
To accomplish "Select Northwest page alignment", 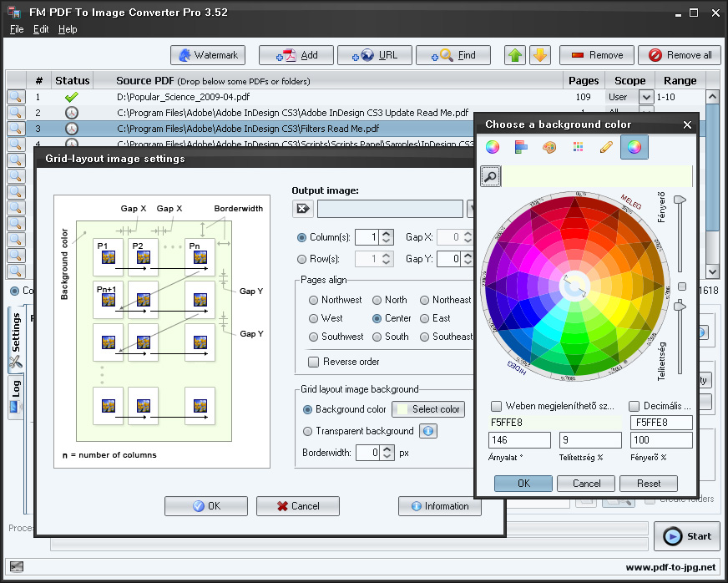I will (314, 300).
